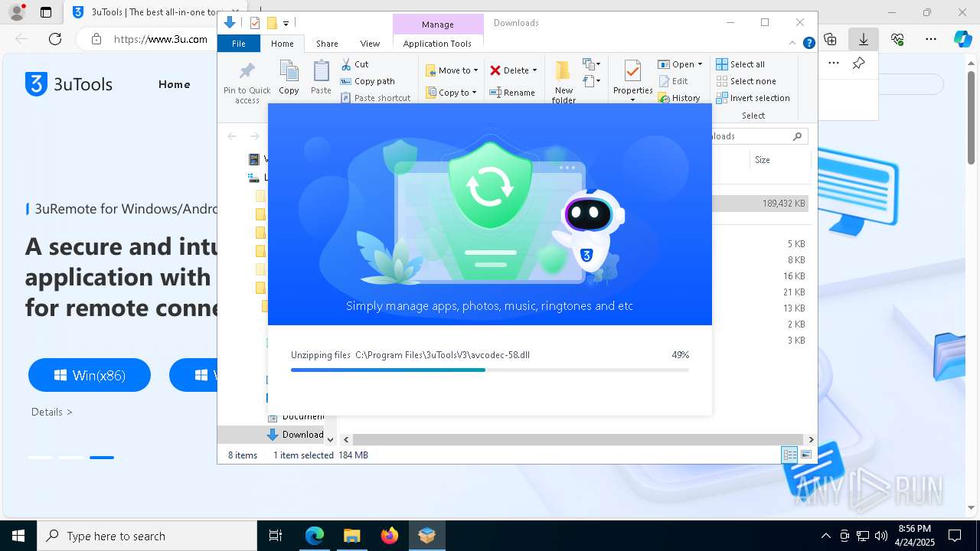
Task: Expand Customize Quick Access Toolbar arrow
Action: pyautogui.click(x=286, y=24)
